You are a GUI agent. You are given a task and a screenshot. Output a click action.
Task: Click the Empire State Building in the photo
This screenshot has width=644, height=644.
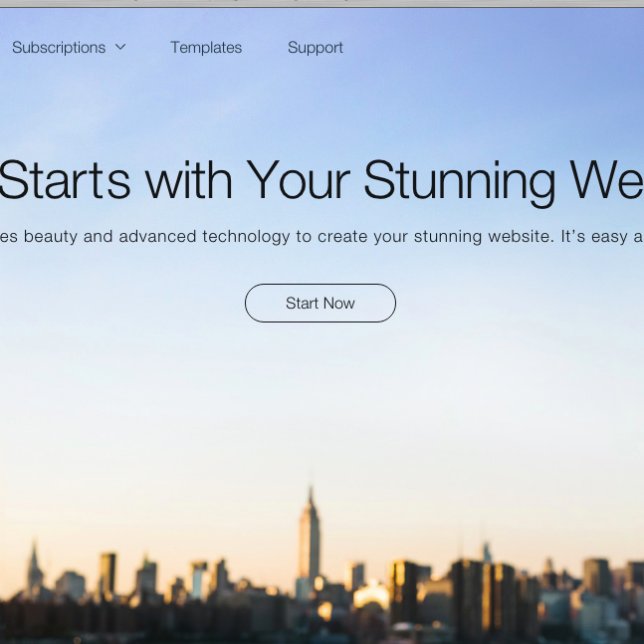pyautogui.click(x=310, y=542)
